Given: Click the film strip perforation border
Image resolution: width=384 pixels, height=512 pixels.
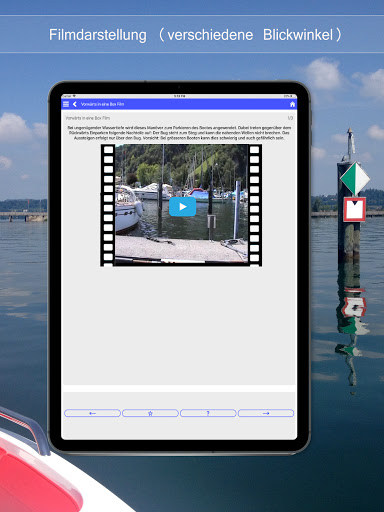Looking at the screenshot, I should 108,205.
